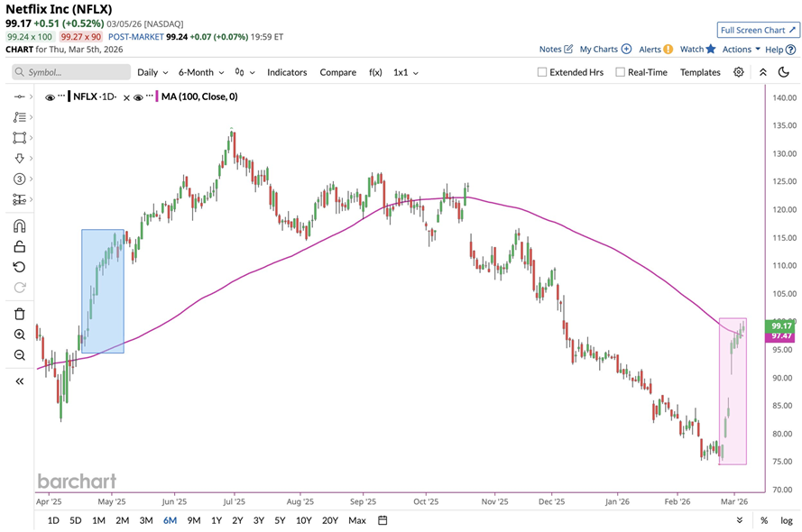Screen dimensions: 802x532
Task: Expand the 6-Month range dropdown
Action: (x=198, y=72)
